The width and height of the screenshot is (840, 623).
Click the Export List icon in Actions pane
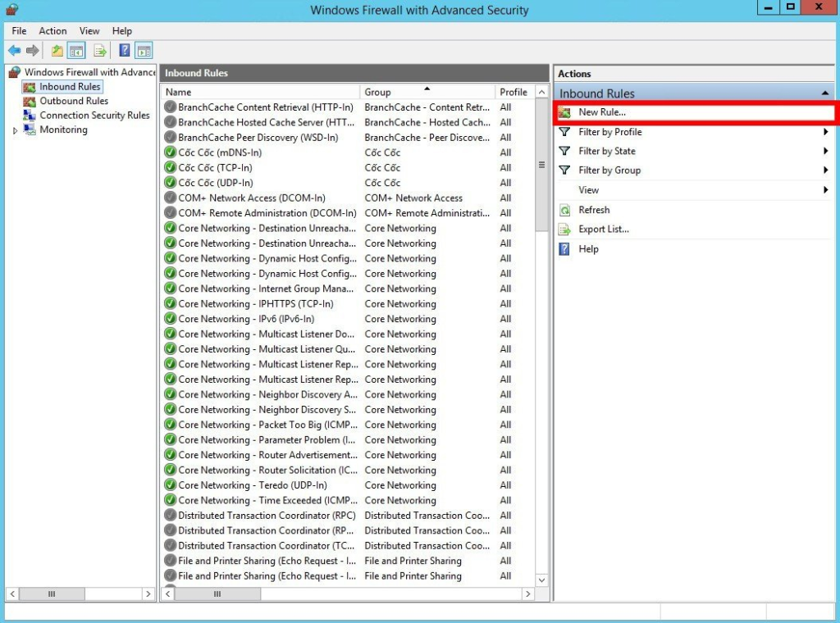click(564, 230)
